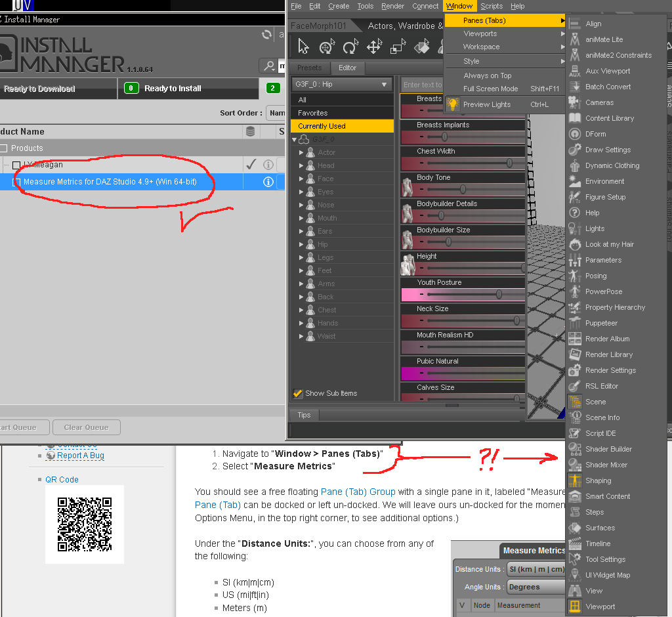Select the Translate move tool

point(373,47)
